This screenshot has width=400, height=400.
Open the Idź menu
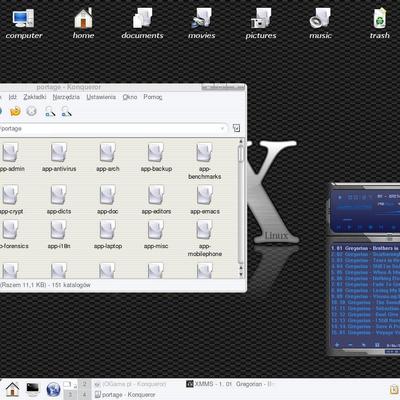tap(12, 97)
